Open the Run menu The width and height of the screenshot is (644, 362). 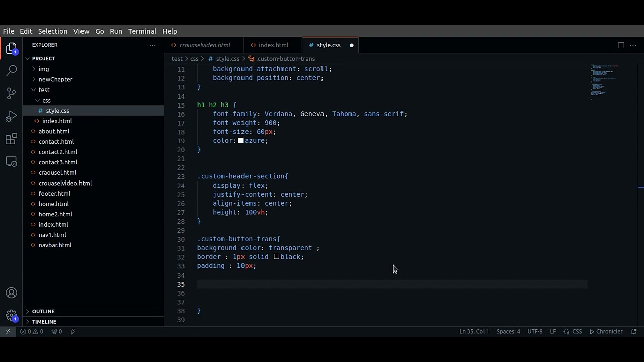pyautogui.click(x=116, y=31)
